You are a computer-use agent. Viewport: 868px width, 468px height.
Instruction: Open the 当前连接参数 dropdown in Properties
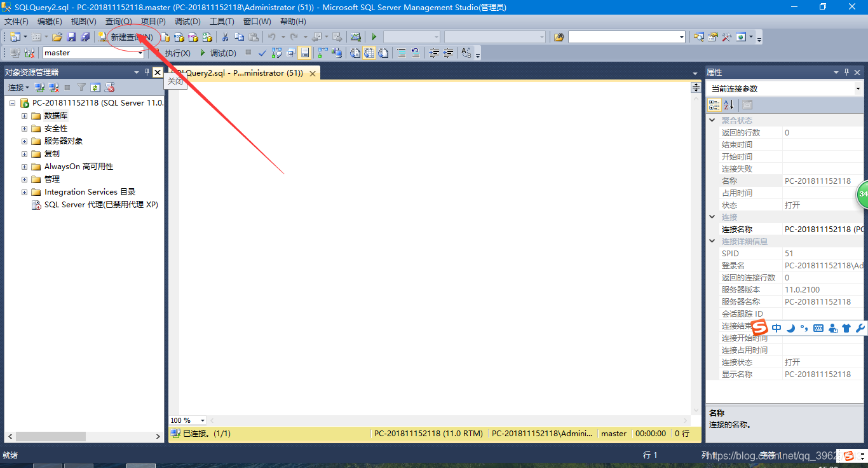coord(858,88)
